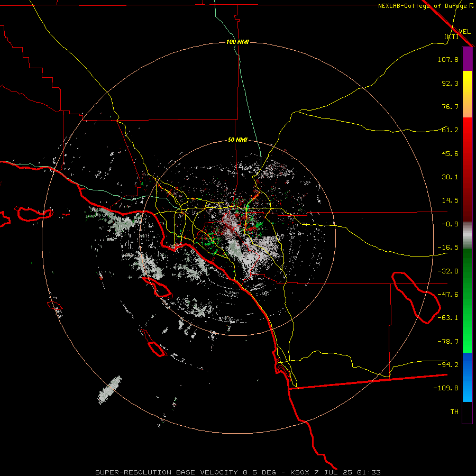Click the isolated gray echo streak outside 100 NMI ring
This screenshot has width=476, height=476.
109,390
